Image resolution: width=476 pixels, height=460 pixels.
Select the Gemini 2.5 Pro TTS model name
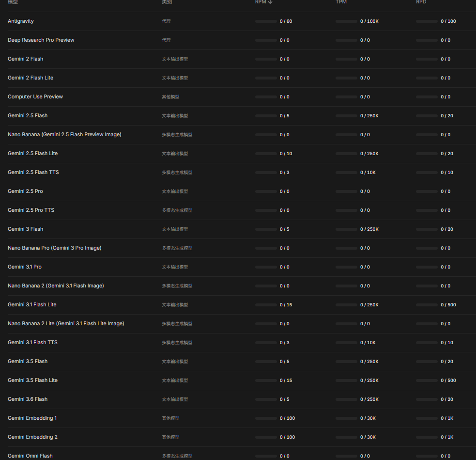(x=31, y=210)
